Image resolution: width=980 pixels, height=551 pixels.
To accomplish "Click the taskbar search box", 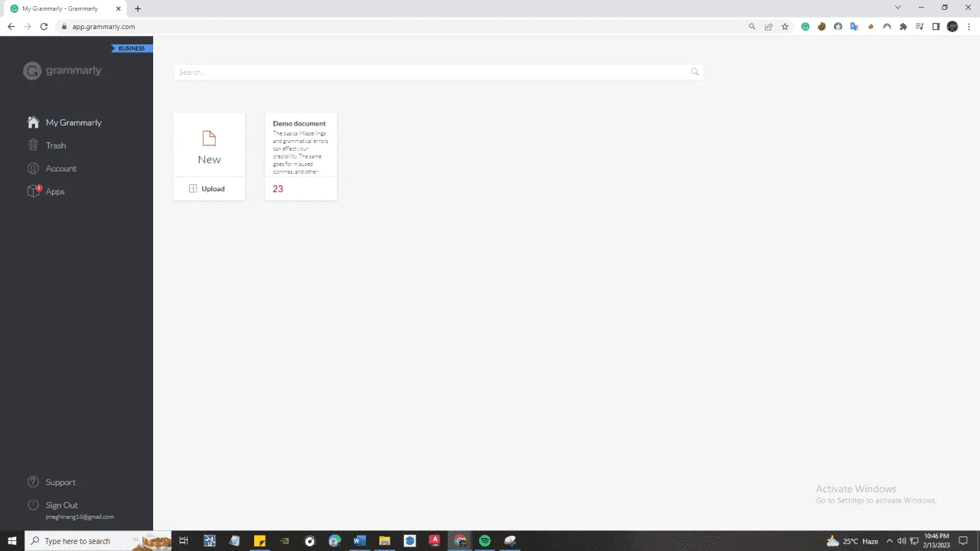I will coord(98,541).
